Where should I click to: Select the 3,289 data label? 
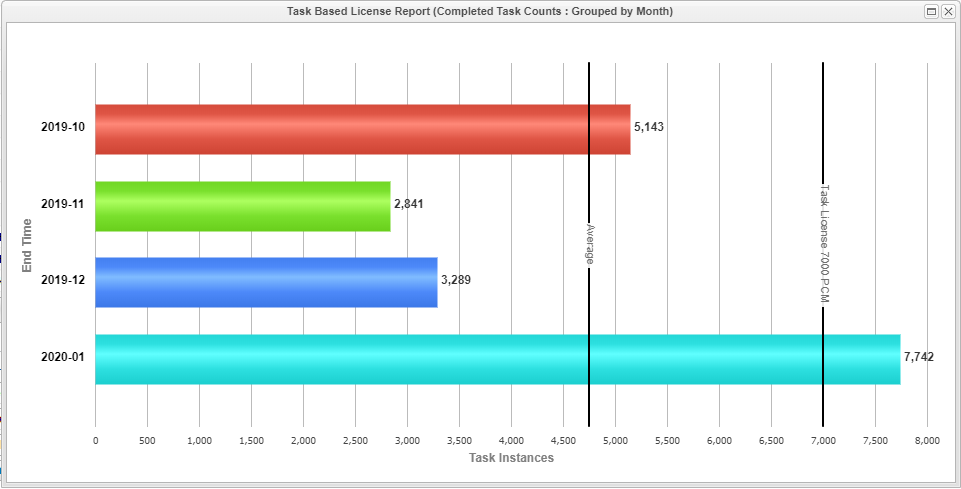point(455,280)
